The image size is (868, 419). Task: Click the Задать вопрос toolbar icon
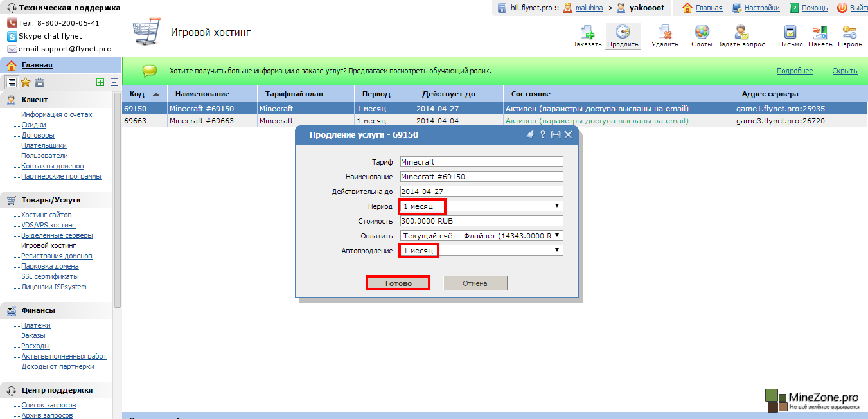click(x=741, y=33)
